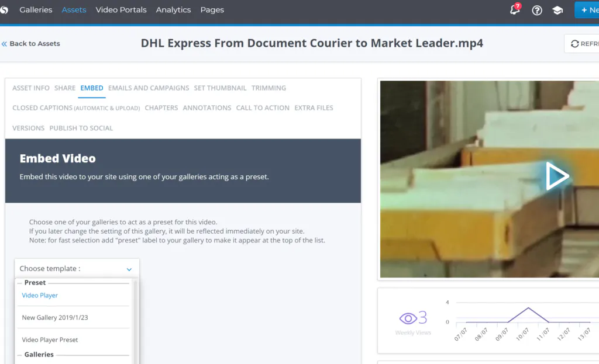
Task: Play the video preview
Action: tap(557, 176)
